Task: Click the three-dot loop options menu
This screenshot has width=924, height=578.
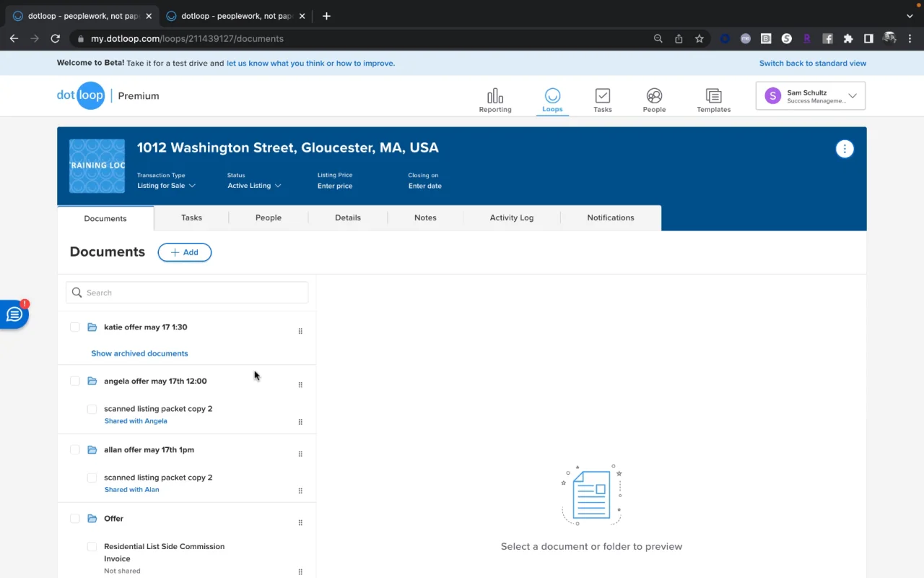Action: [844, 149]
